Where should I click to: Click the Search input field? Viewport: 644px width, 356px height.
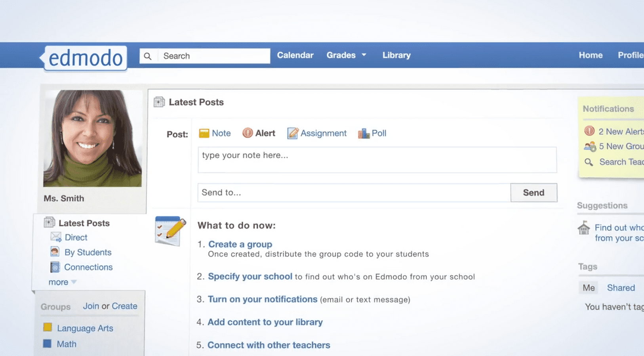tap(214, 56)
